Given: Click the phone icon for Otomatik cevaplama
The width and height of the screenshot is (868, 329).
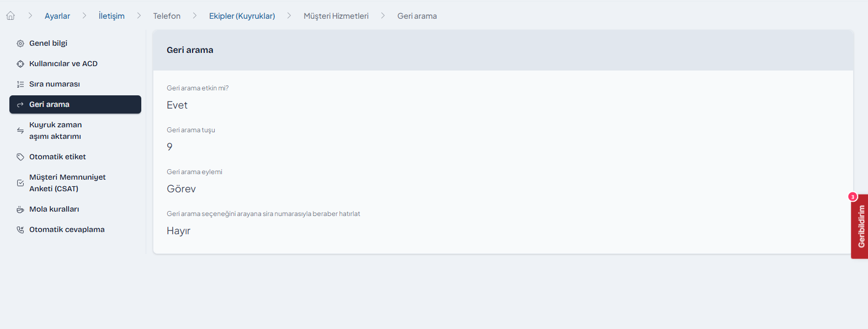Looking at the screenshot, I should 20,230.
